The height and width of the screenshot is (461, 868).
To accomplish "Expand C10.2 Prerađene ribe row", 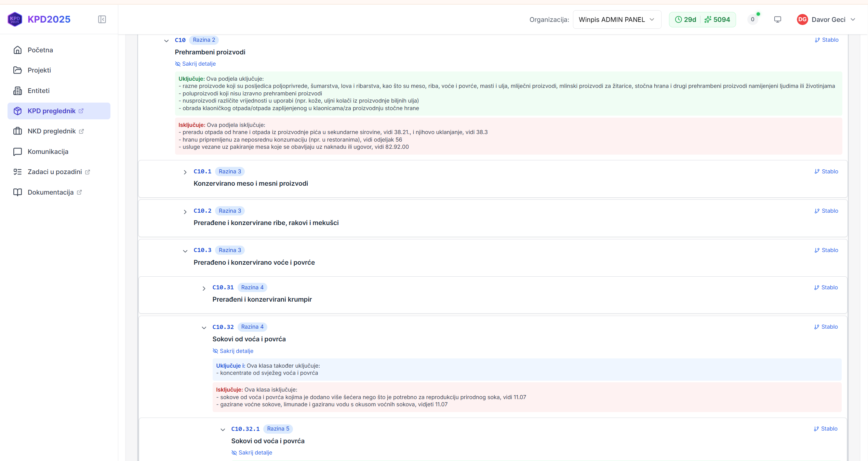I will pyautogui.click(x=185, y=212).
